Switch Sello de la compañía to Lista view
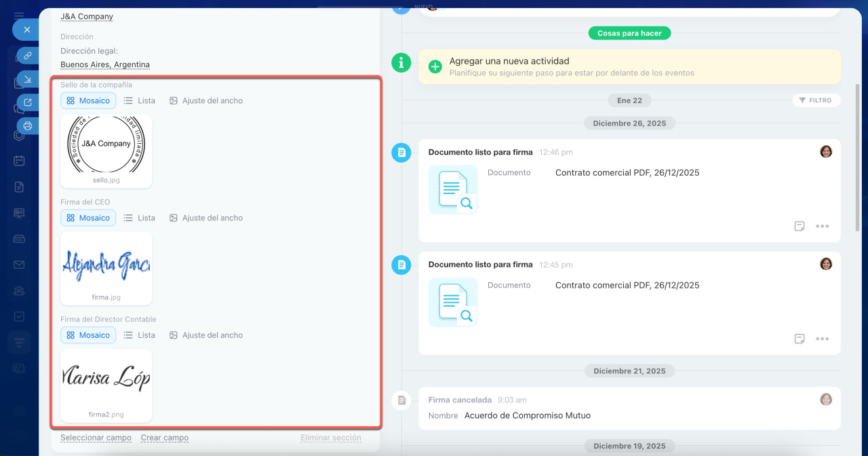This screenshot has width=868, height=456. (140, 100)
